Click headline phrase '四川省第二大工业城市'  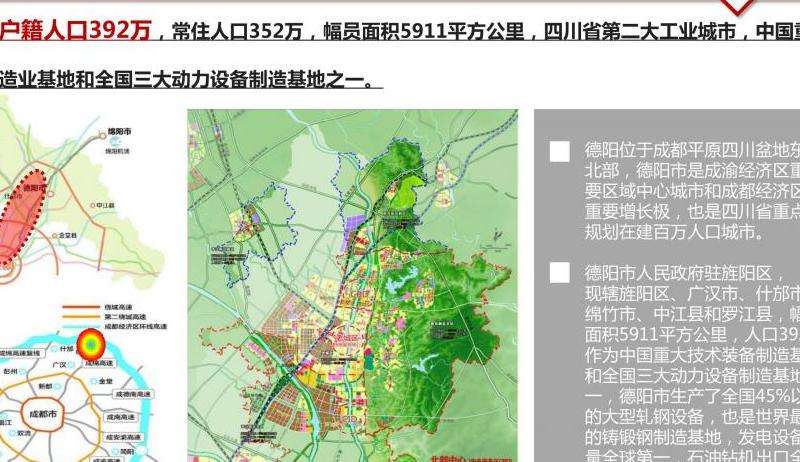click(640, 32)
